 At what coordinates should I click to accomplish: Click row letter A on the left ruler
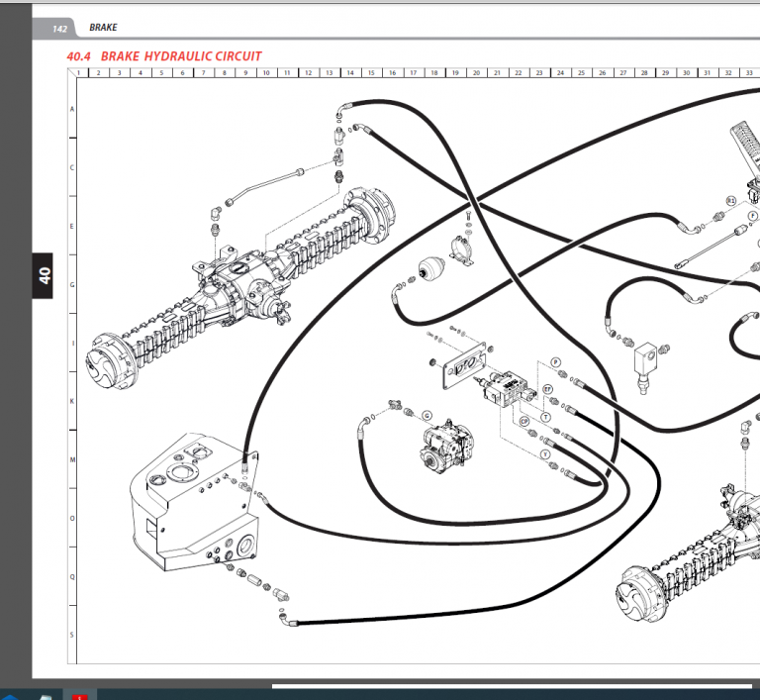[72, 109]
